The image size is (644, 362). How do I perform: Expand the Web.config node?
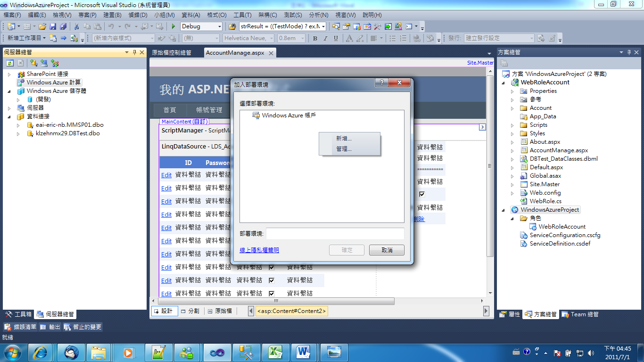click(512, 193)
